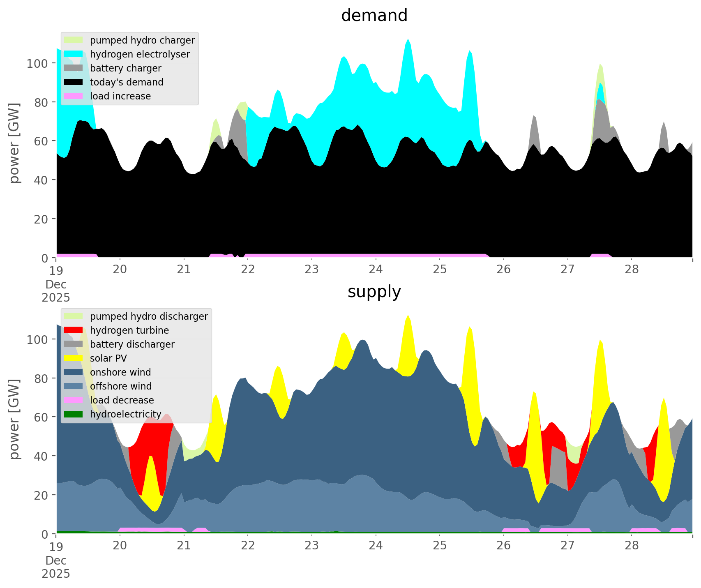The image size is (701, 588).
Task: Click the demand chart's power [GW] axis label
Action: click(x=14, y=143)
